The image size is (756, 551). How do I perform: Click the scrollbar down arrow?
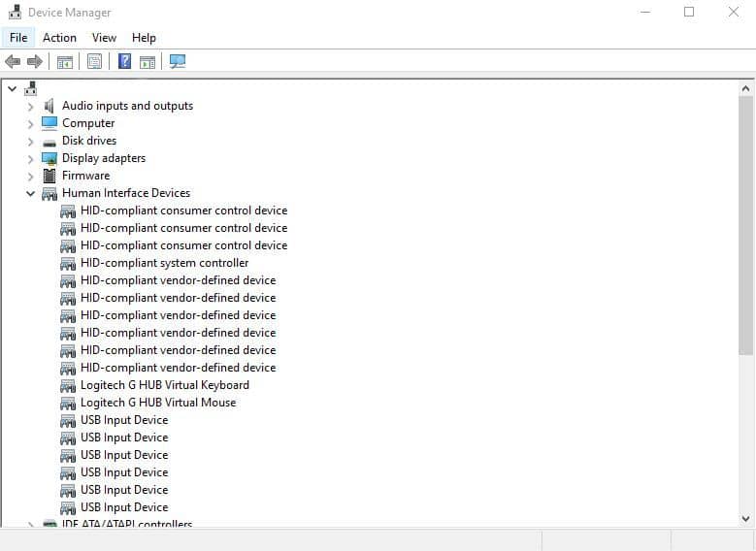[x=745, y=519]
